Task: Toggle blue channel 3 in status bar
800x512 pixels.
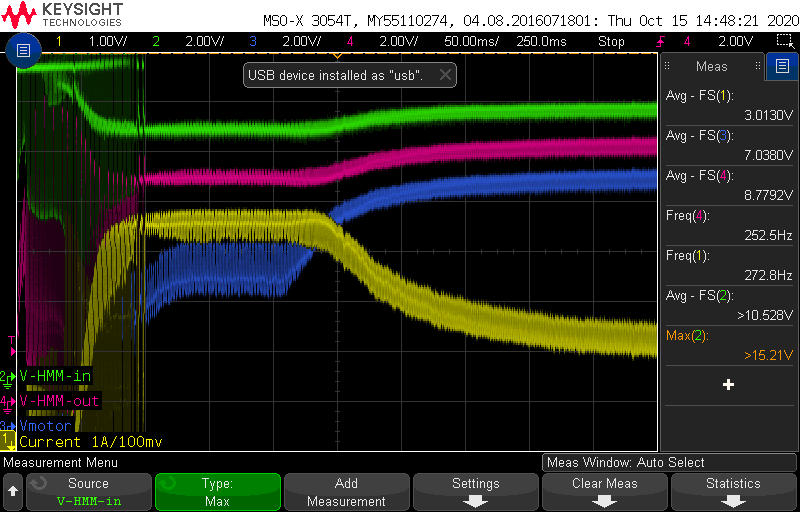Action: click(x=283, y=41)
